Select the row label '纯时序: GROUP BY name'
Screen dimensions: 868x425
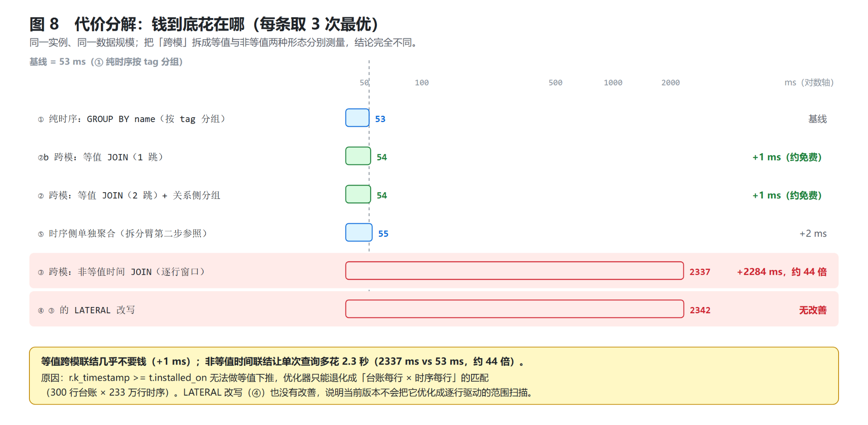(132, 119)
